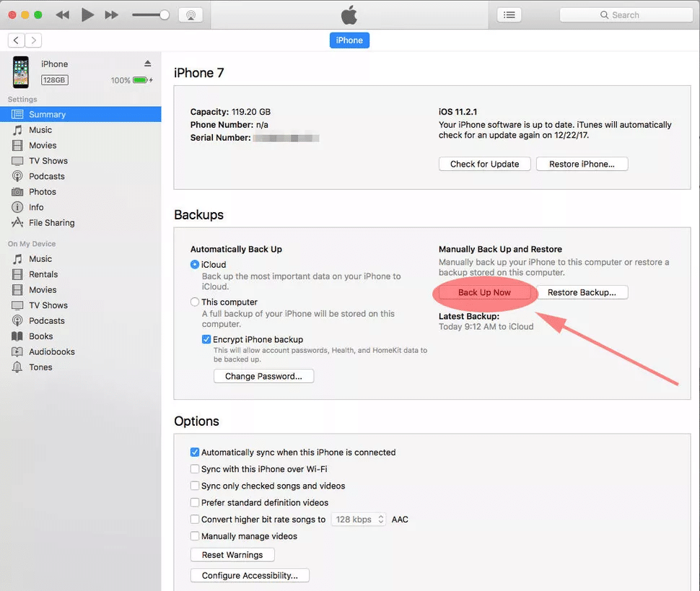Adjust the volume slider knob

[x=165, y=14]
